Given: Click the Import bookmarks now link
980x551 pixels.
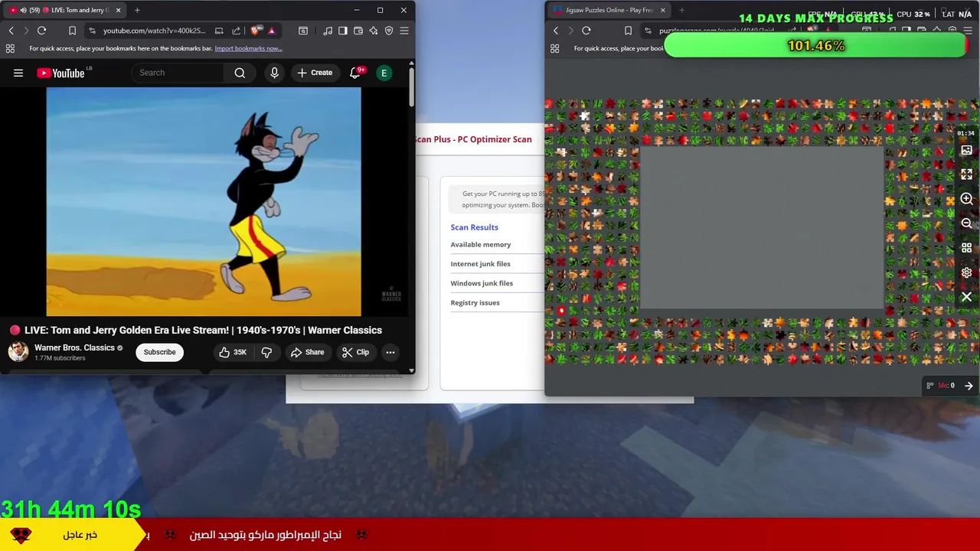Looking at the screenshot, I should (248, 48).
